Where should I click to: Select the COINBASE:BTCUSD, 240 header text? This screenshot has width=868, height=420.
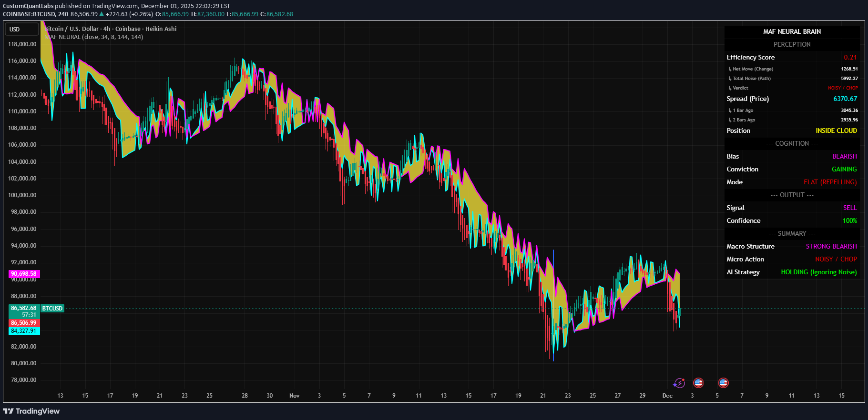point(36,14)
